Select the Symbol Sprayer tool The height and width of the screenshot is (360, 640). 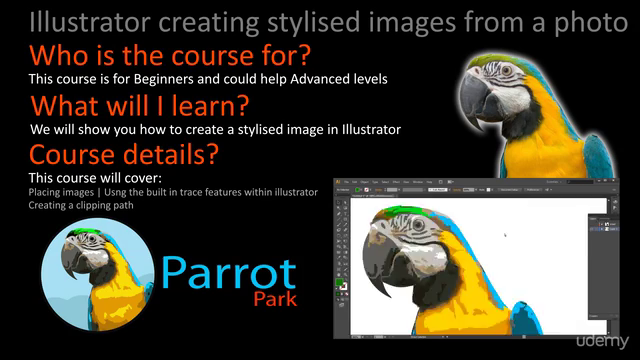point(338,263)
